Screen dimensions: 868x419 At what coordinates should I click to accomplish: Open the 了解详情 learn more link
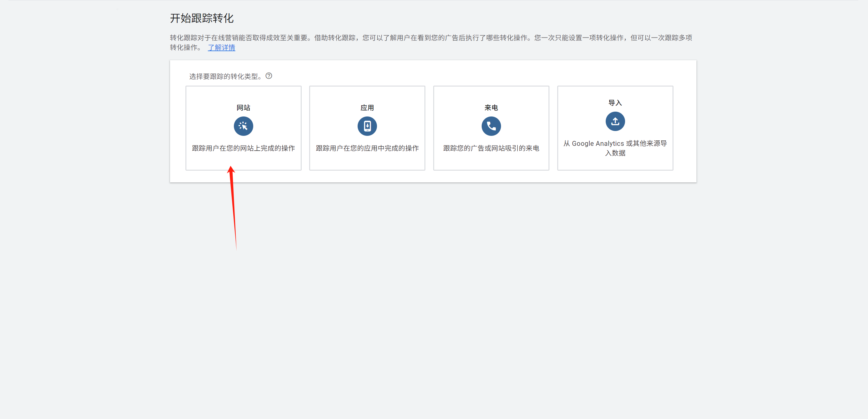click(x=221, y=47)
